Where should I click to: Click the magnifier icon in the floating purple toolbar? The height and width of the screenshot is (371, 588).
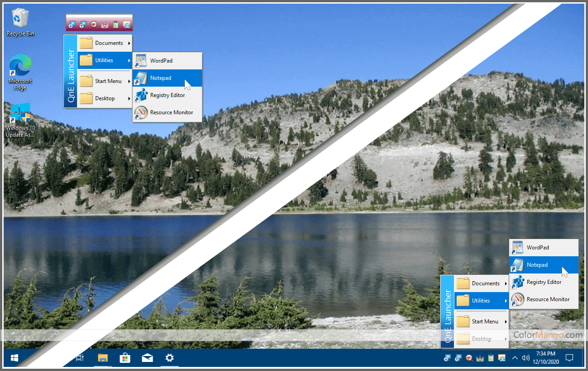click(x=94, y=24)
